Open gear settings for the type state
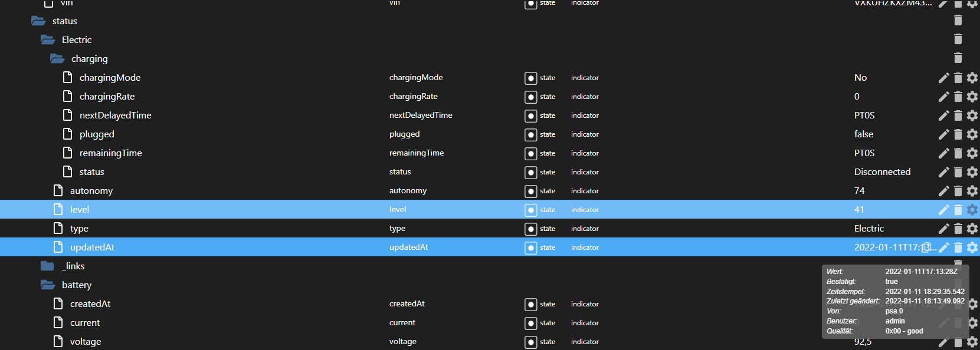This screenshot has width=980, height=350. coord(972,229)
